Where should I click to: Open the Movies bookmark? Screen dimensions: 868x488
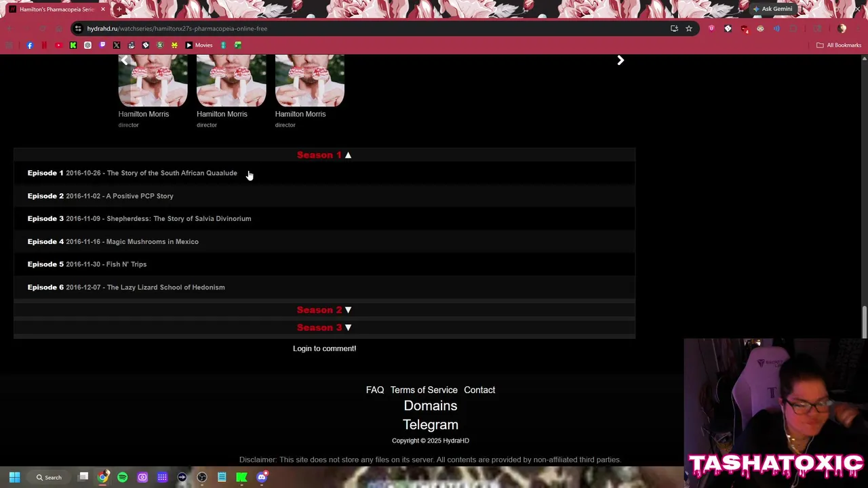pyautogui.click(x=199, y=45)
